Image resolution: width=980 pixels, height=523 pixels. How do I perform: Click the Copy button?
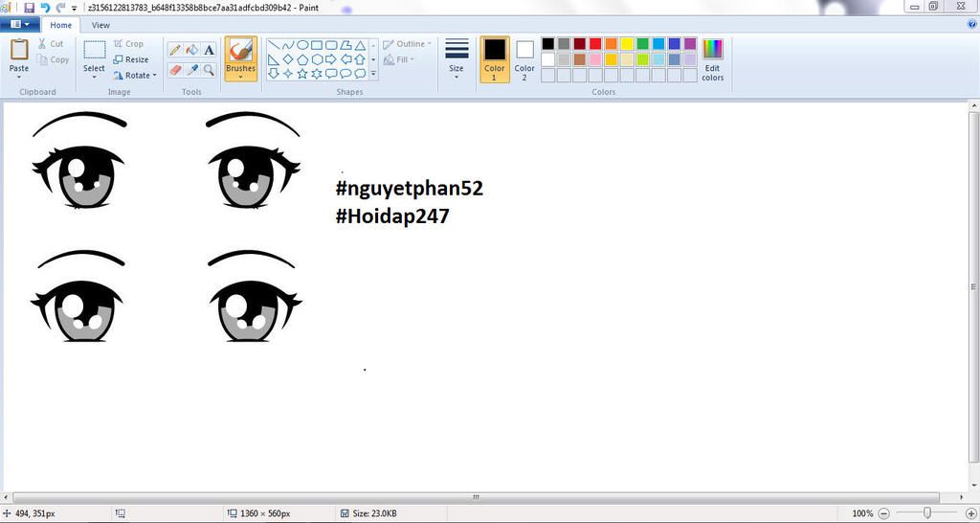[x=54, y=60]
